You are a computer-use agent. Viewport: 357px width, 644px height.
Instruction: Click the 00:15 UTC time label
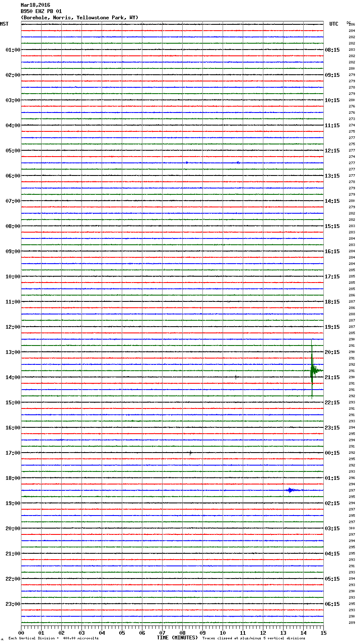pos(332,453)
